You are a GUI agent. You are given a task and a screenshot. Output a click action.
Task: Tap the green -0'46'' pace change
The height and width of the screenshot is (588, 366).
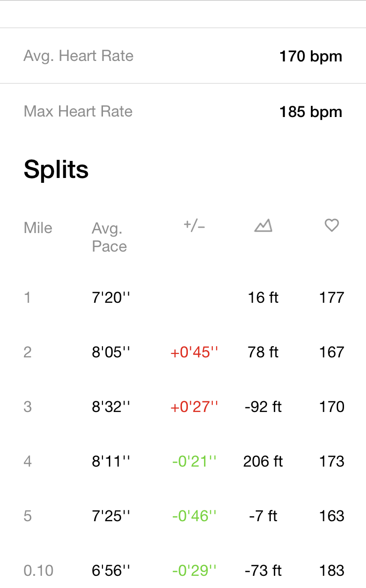coord(194,516)
